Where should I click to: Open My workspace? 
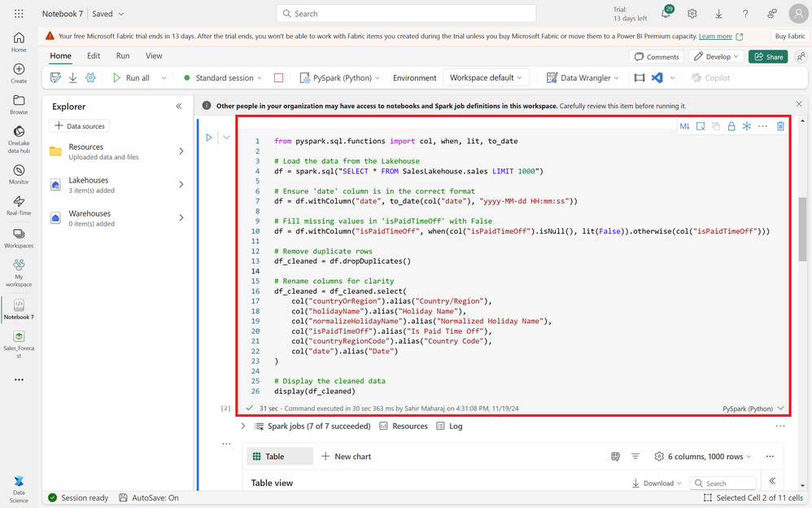pyautogui.click(x=19, y=273)
